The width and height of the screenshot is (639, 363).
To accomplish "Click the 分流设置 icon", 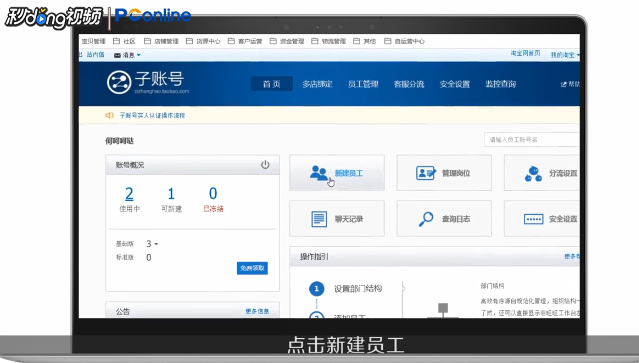I will [x=533, y=174].
